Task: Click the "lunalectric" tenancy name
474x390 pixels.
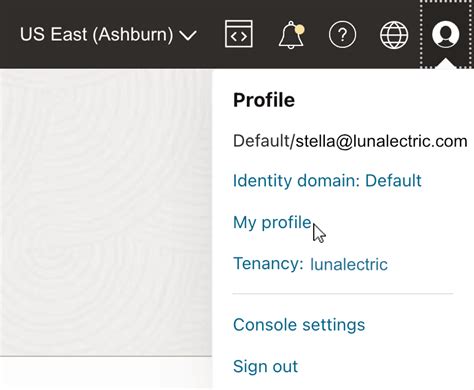Action: tap(349, 264)
